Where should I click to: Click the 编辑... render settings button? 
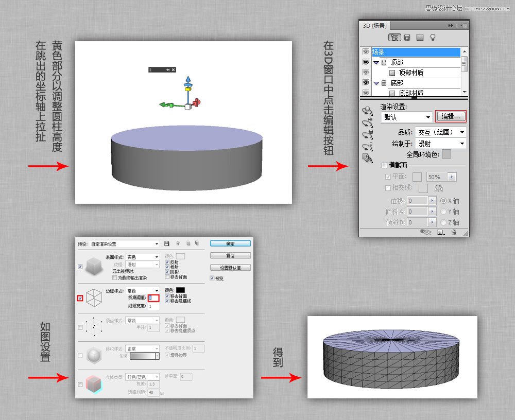[451, 116]
